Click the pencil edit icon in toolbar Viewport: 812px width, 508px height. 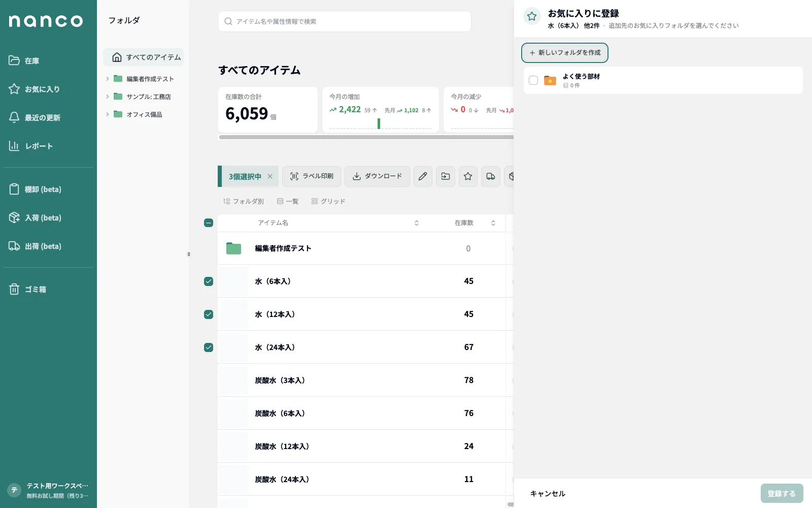point(423,176)
